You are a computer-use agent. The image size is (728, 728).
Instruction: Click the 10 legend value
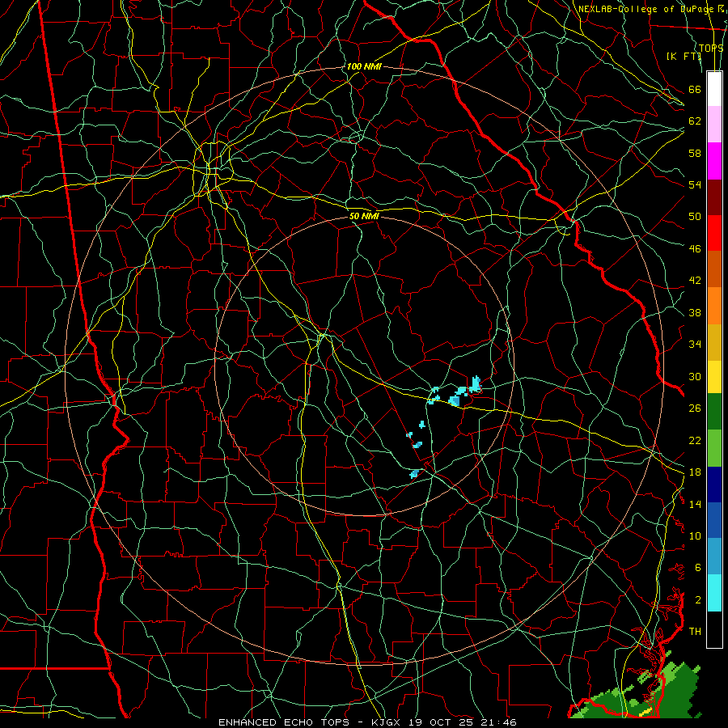tap(695, 536)
